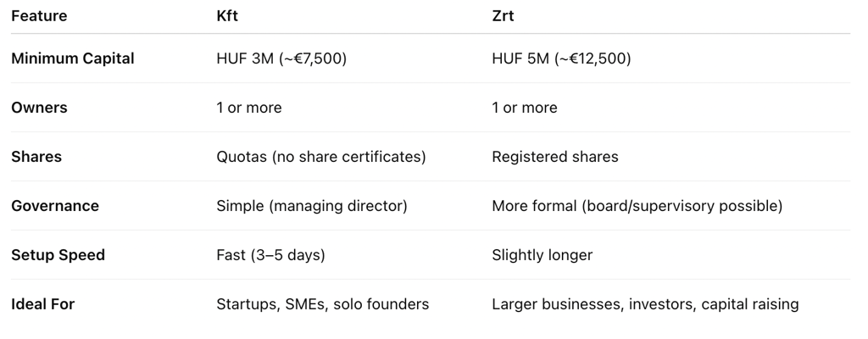Click the HUF 5M (~€12,500) cell
The width and height of the screenshot is (868, 339).
coord(561,58)
